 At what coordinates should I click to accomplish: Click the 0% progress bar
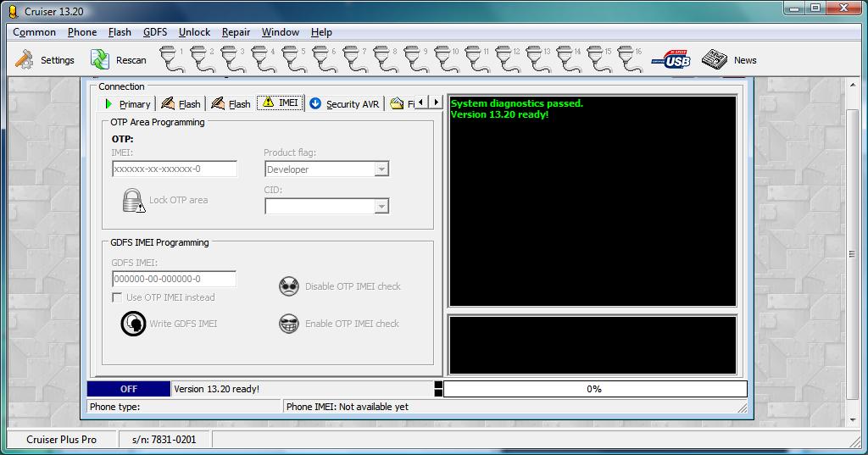[595, 389]
